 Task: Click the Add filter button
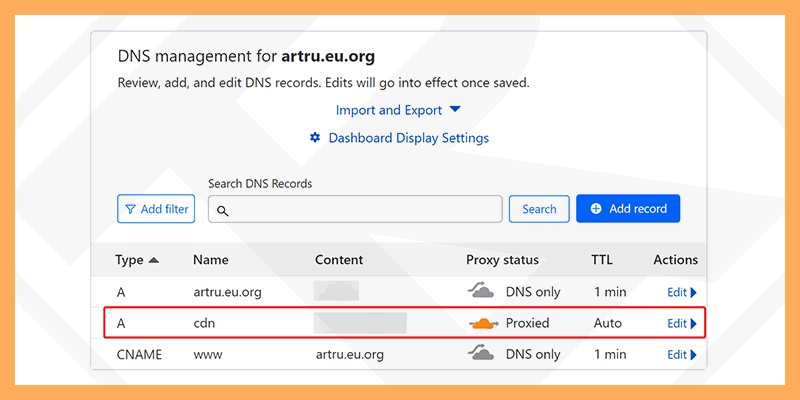(156, 209)
